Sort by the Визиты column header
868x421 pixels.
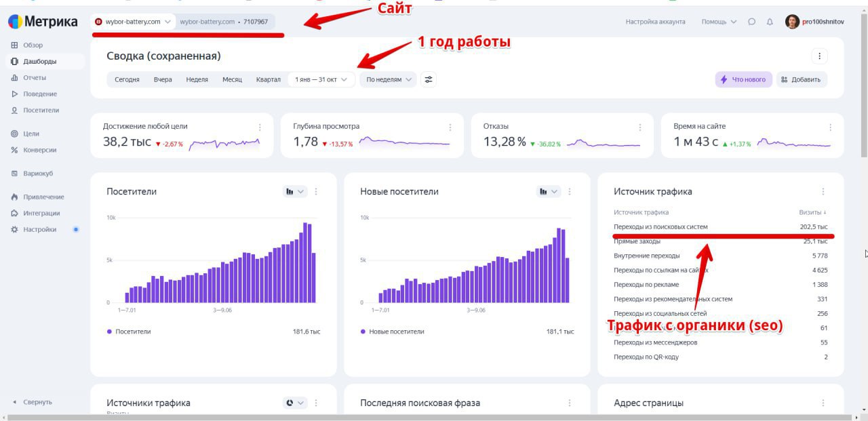click(813, 212)
